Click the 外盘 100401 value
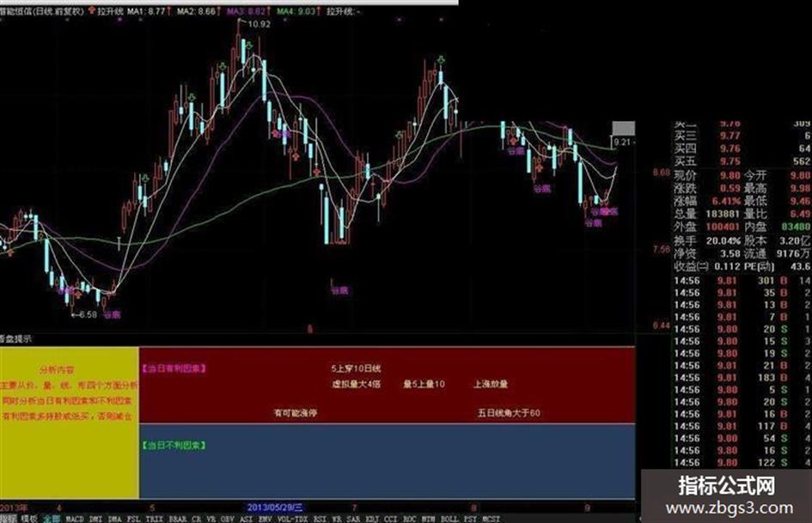 722,227
